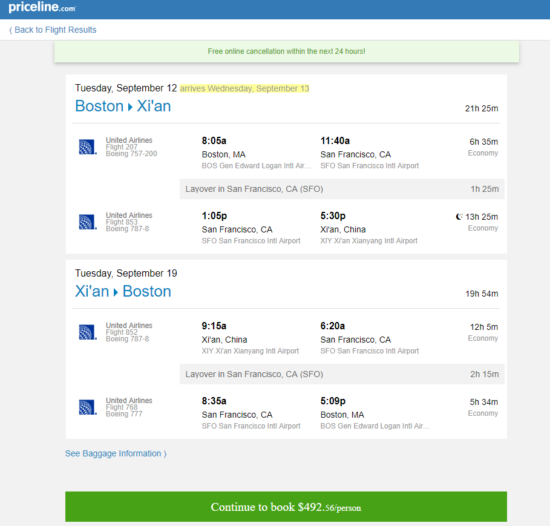Click the arrow in Xi'an to Boston heading
The height and width of the screenshot is (526, 550).
point(116,292)
